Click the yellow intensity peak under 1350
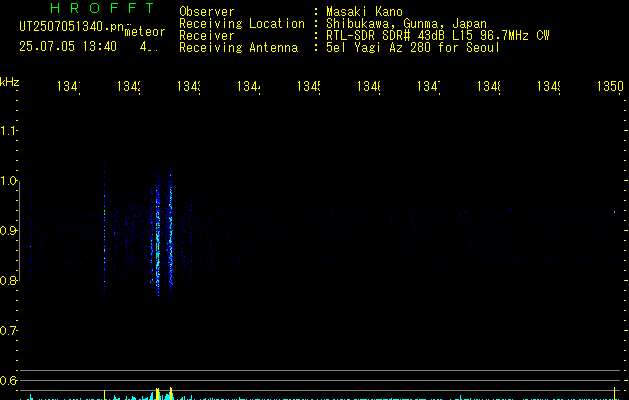The image size is (629, 400). pos(615,393)
